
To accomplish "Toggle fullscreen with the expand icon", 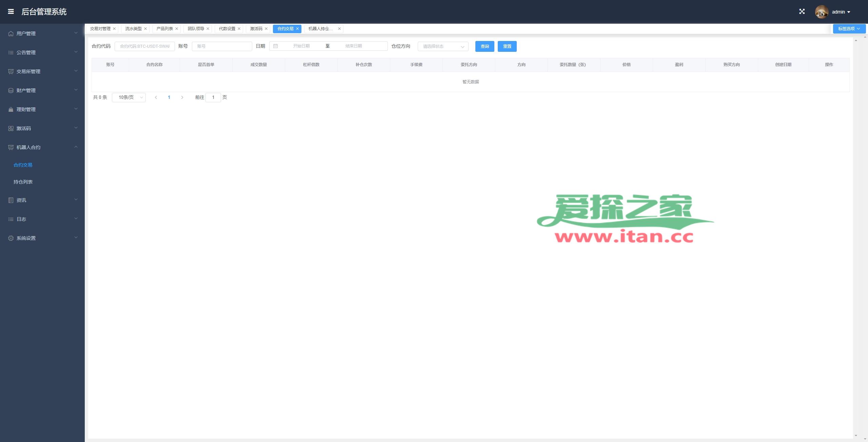I will click(x=802, y=12).
